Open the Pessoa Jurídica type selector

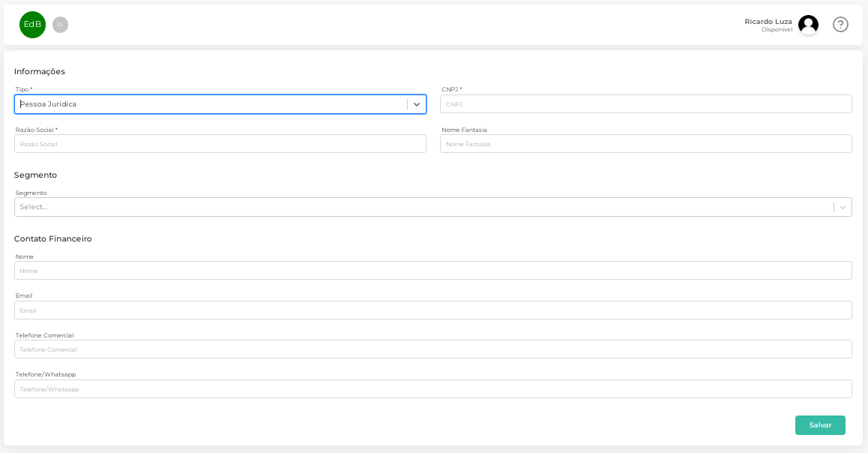coord(210,104)
